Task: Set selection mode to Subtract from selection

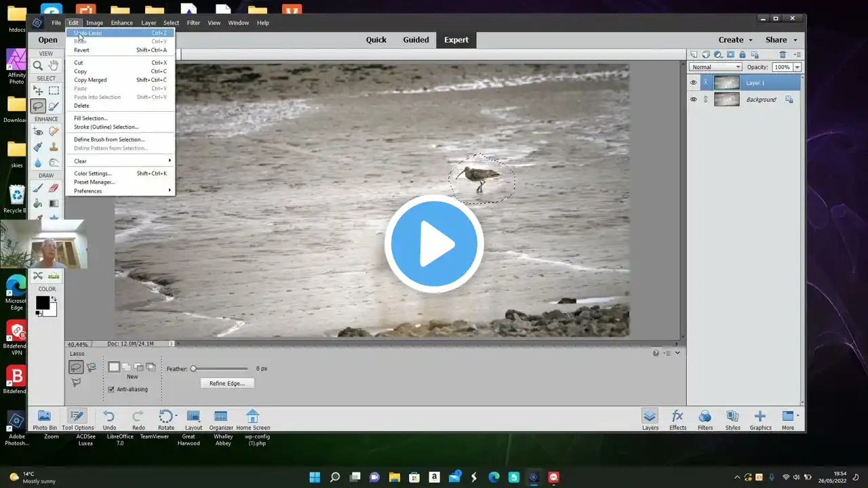Action: tap(138, 367)
